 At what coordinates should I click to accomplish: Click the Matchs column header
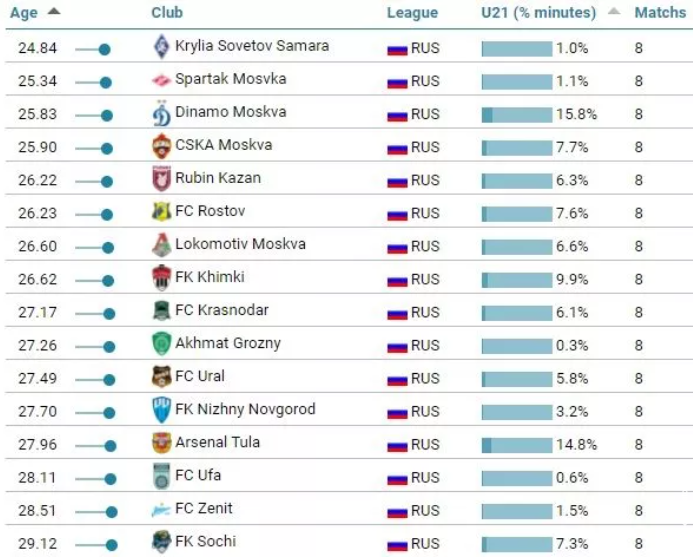click(660, 13)
